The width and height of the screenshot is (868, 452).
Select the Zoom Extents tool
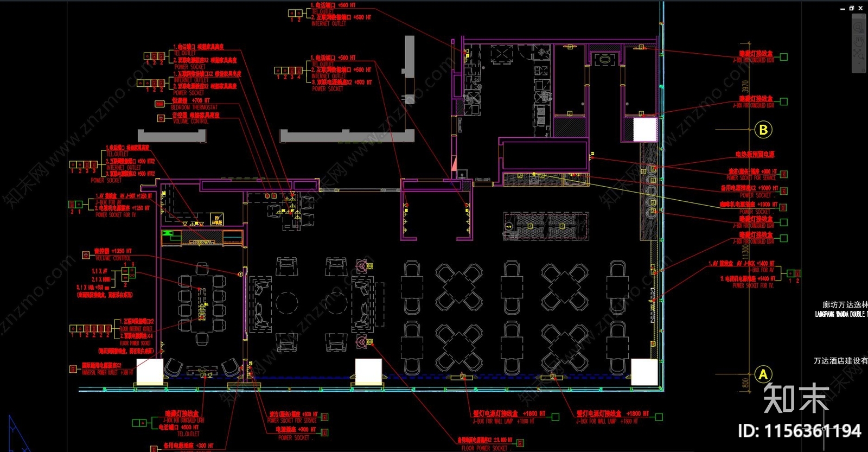pos(859,54)
